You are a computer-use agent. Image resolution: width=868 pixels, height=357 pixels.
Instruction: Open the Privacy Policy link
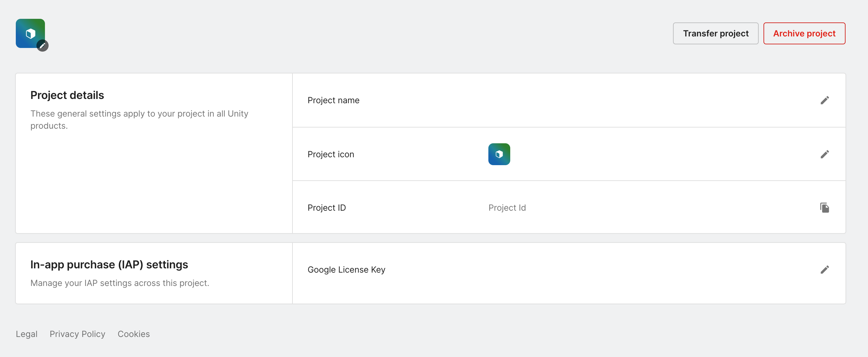click(77, 334)
